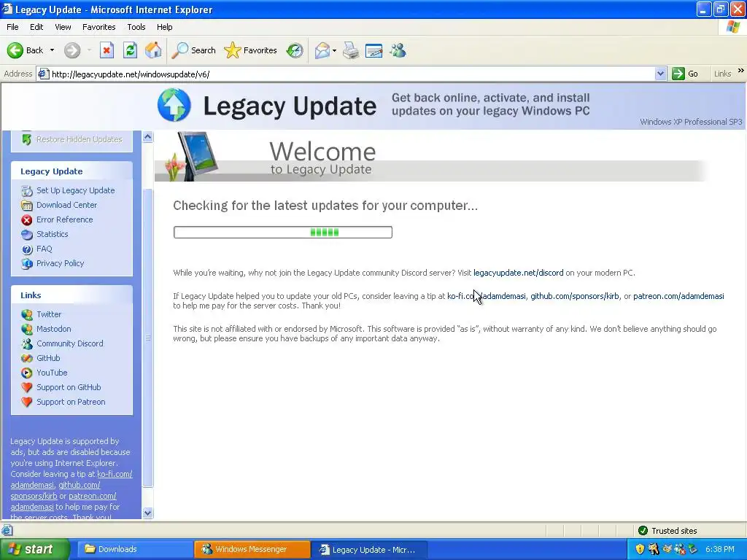Click the Privacy Policy info icon

[x=27, y=263]
